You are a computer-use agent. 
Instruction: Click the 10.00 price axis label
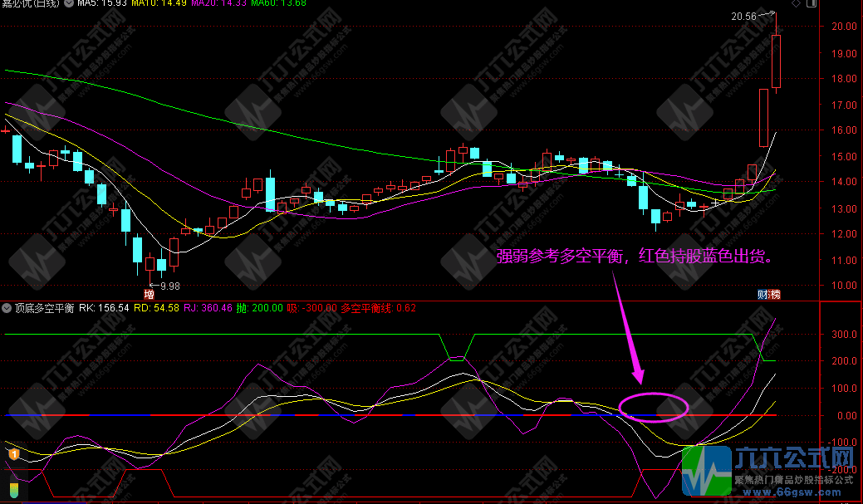(x=844, y=286)
